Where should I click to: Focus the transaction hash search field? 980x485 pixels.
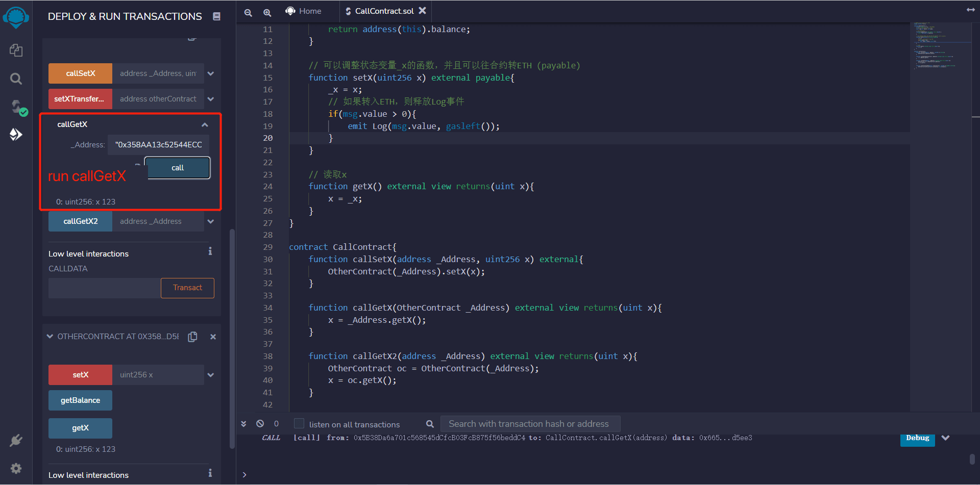tap(529, 424)
